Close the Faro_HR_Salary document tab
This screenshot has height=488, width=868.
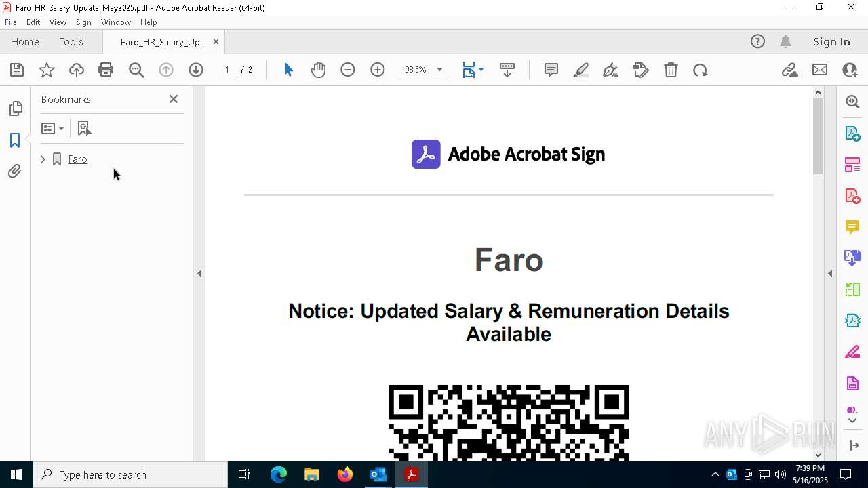point(216,42)
